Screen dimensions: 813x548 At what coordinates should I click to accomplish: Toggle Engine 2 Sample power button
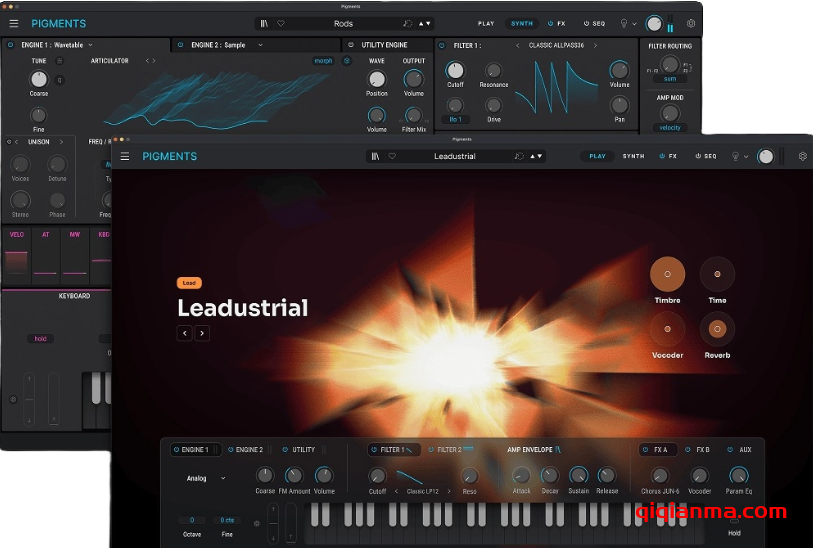tap(180, 45)
